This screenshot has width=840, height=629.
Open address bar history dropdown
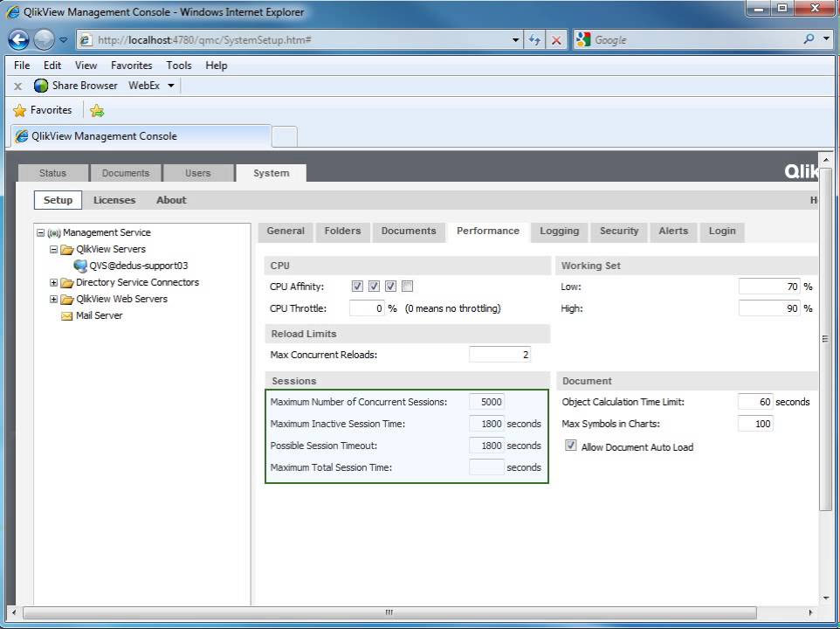tap(515, 39)
